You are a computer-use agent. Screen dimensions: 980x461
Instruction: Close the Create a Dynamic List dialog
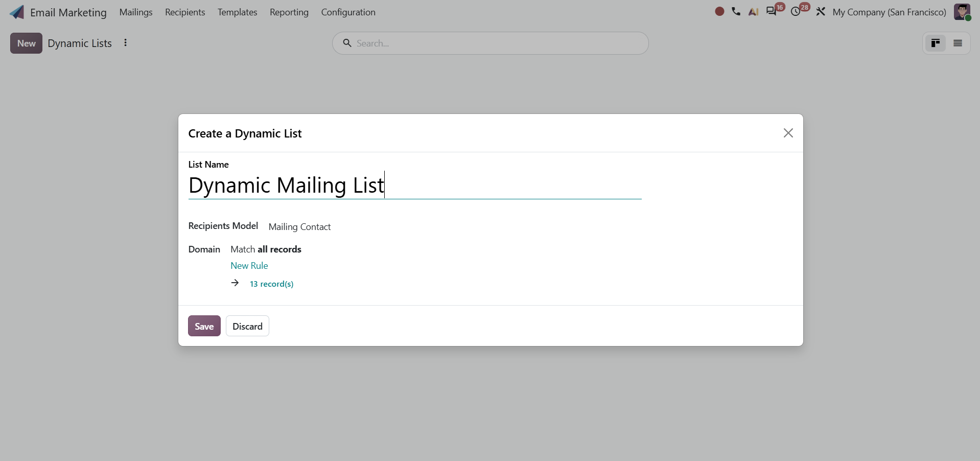(788, 133)
